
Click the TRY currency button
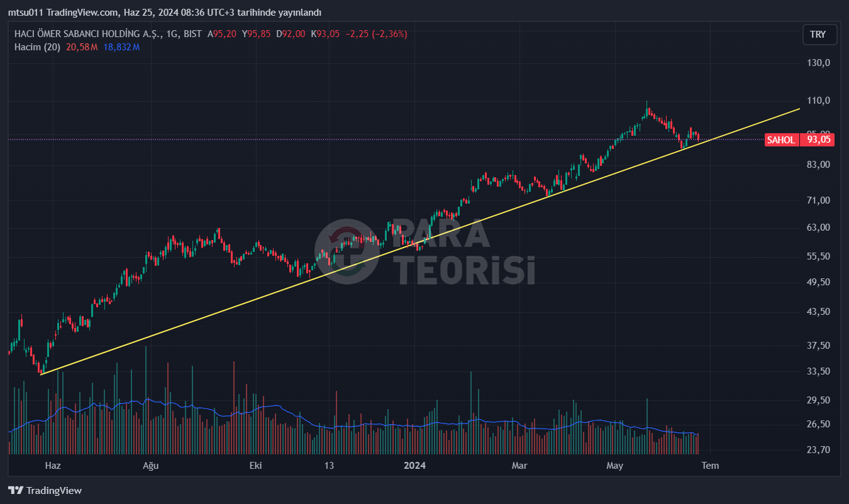[x=819, y=35]
